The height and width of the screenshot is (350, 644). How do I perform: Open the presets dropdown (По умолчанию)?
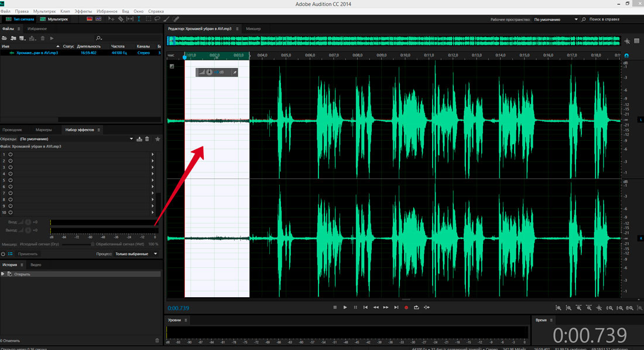click(76, 139)
